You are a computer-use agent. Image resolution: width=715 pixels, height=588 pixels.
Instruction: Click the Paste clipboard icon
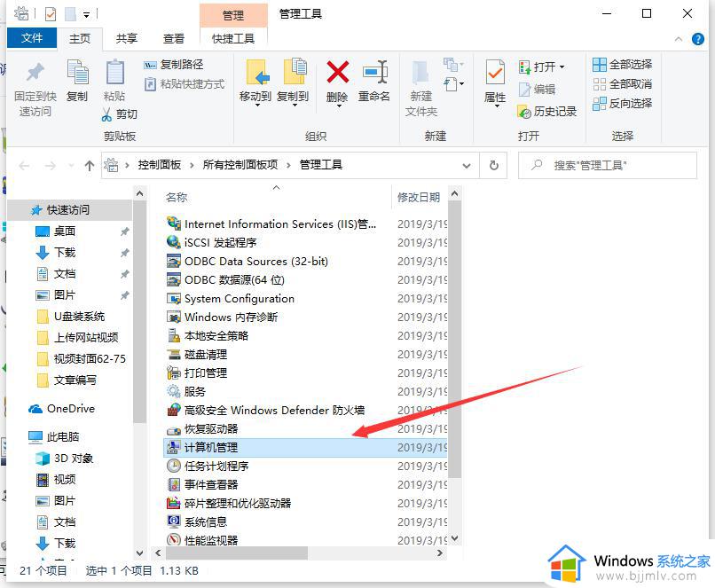tap(115, 73)
